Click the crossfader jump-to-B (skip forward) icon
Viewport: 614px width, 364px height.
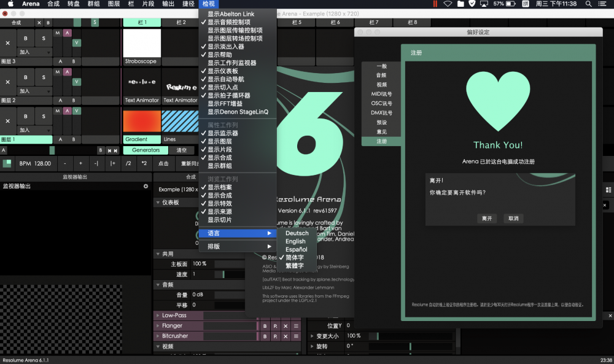(115, 150)
